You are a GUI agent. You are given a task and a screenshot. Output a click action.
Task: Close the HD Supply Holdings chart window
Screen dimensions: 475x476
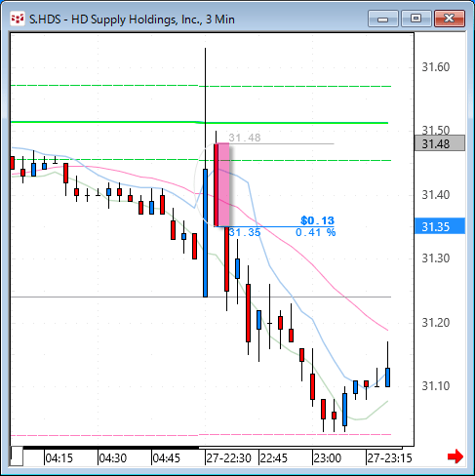[x=450, y=19]
